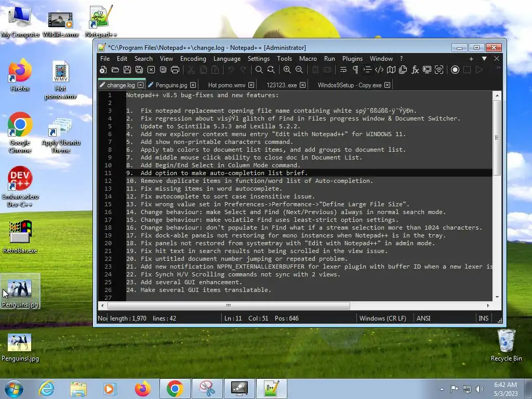Select the RetroBar.exe desktop icon

[x=20, y=237]
